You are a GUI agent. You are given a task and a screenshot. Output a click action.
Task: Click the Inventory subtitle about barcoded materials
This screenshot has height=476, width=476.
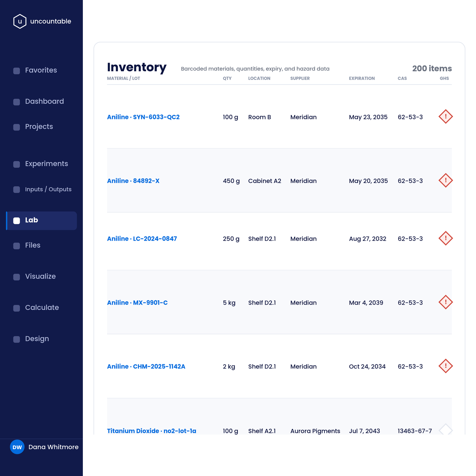(x=255, y=69)
